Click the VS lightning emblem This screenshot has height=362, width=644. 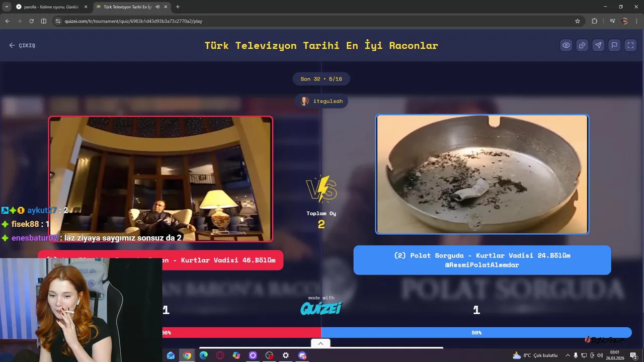[x=321, y=190]
